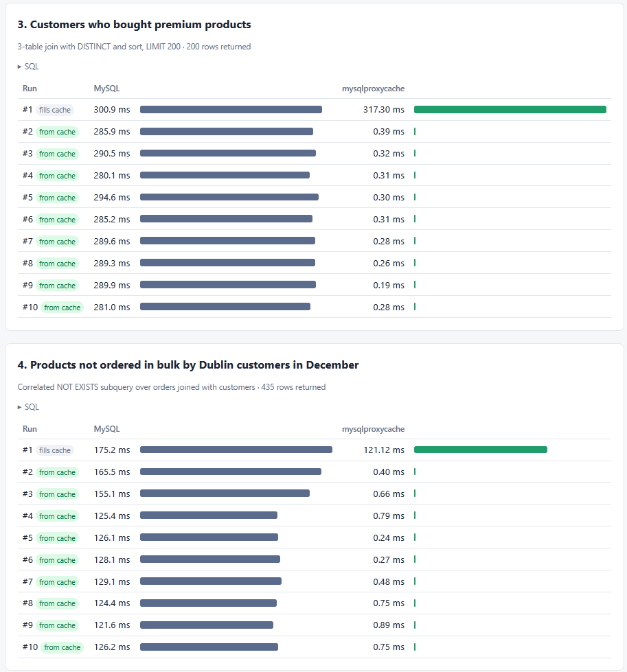The width and height of the screenshot is (627, 672).
Task: Click blue MySQL bar for 155.1 ms run
Action: pos(225,494)
